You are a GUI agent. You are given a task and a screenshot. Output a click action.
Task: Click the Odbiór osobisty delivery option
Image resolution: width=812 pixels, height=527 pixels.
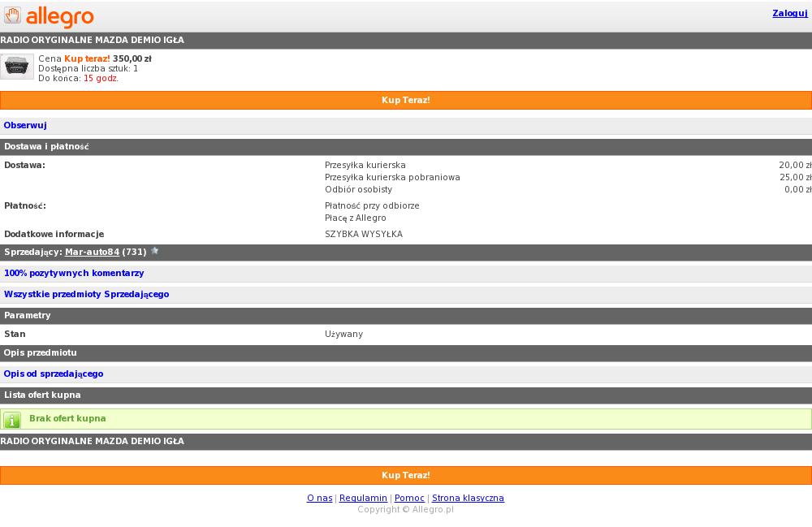358,189
